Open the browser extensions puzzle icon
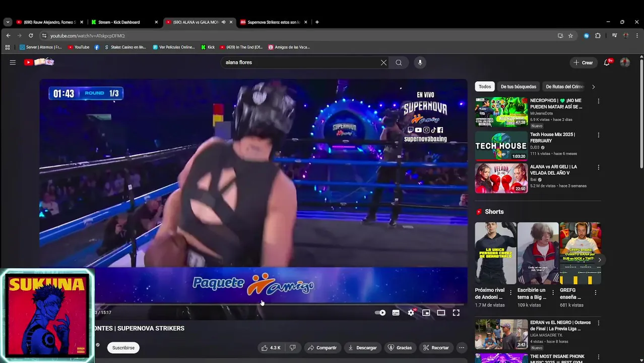 [598, 36]
